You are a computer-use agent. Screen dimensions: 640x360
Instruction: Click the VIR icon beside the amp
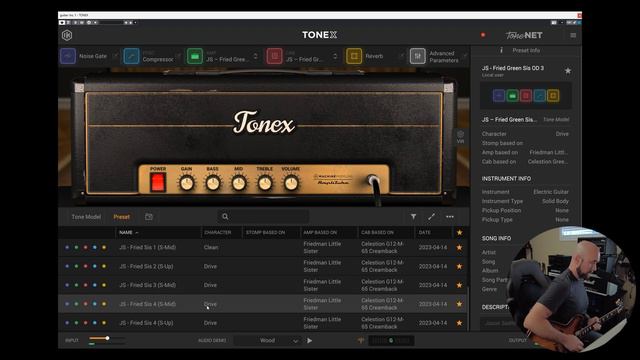(x=460, y=137)
